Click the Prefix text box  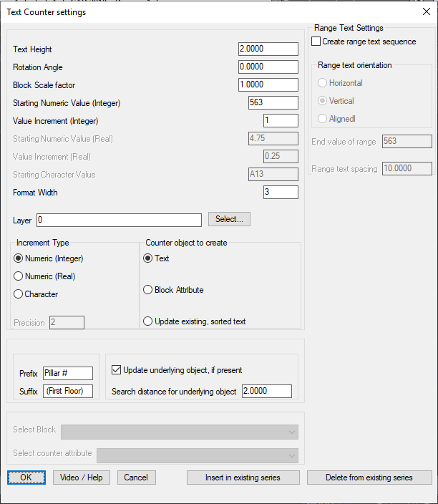68,373
